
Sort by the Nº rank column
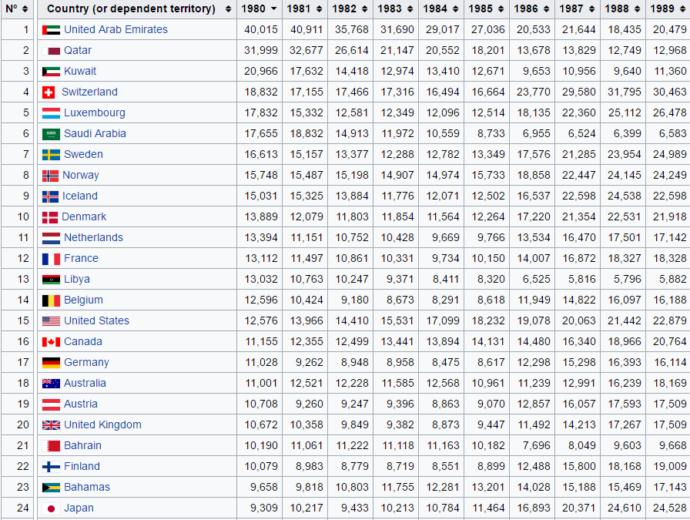pyautogui.click(x=17, y=8)
